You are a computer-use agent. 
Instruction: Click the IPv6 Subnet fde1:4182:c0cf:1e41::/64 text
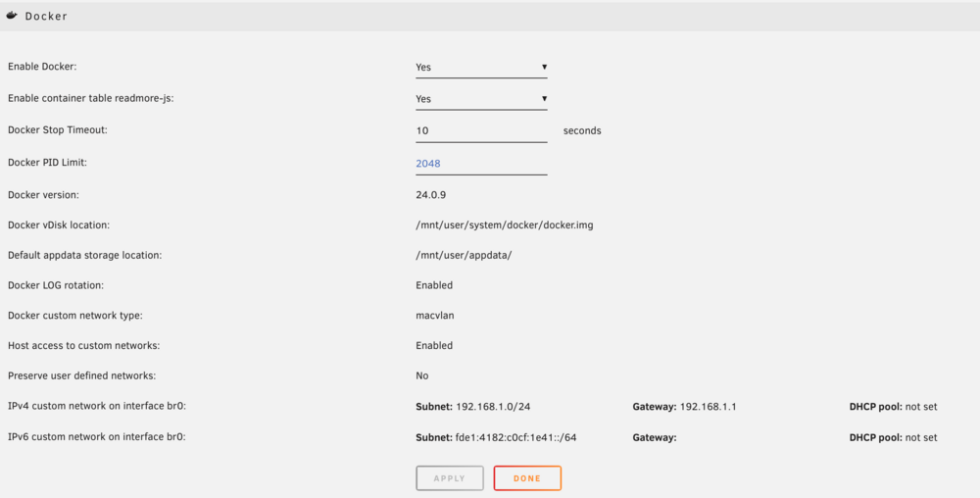tap(496, 438)
